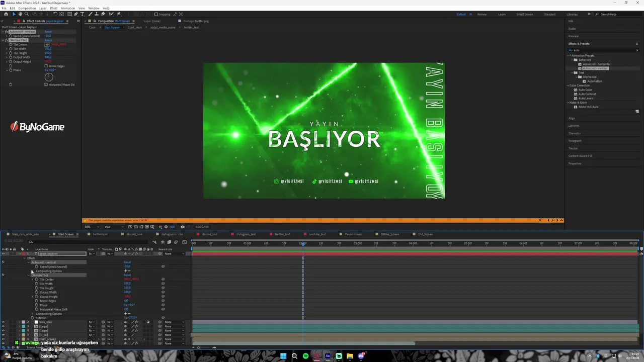The image size is (644, 362).
Task: Open the Animation menu
Action: click(x=68, y=8)
